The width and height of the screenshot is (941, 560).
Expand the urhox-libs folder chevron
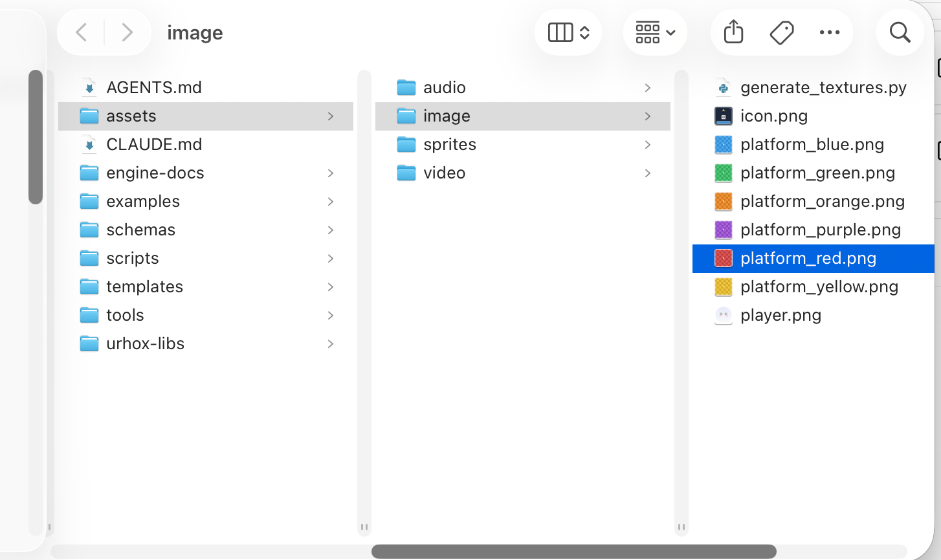pyautogui.click(x=331, y=343)
